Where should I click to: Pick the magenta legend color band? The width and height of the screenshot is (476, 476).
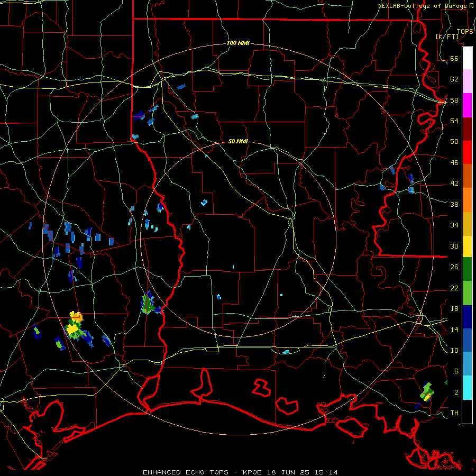[467, 105]
